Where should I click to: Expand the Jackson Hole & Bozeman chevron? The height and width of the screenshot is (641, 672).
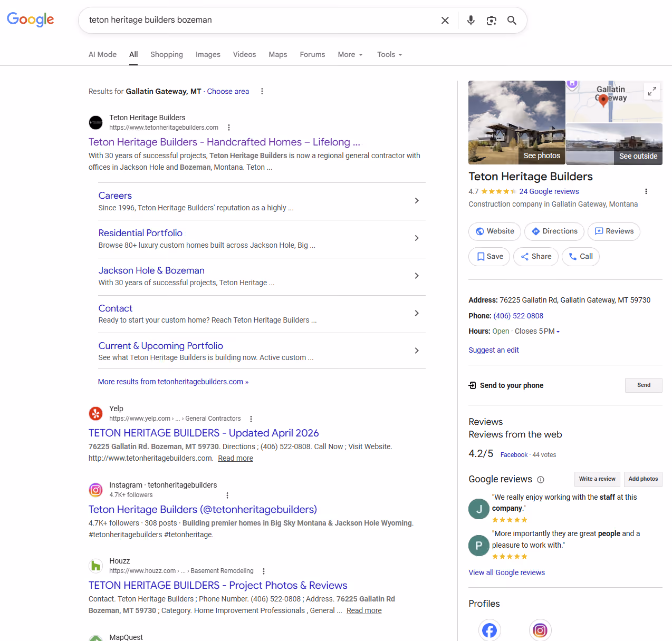[x=417, y=276]
